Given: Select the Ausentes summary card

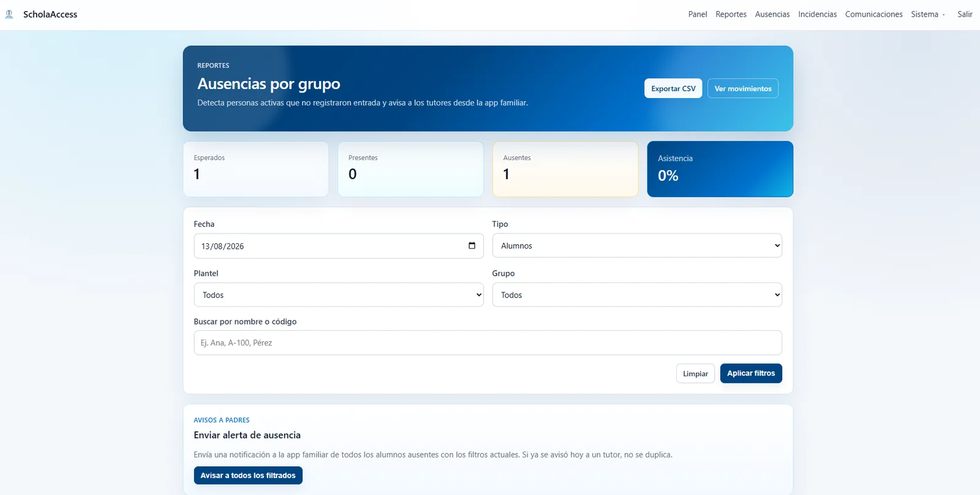Looking at the screenshot, I should (565, 169).
